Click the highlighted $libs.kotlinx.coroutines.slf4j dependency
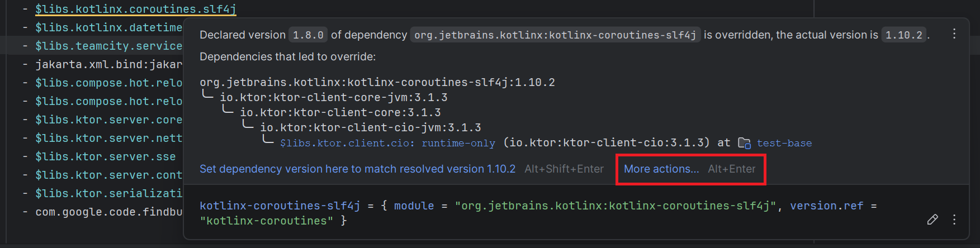 (x=135, y=9)
